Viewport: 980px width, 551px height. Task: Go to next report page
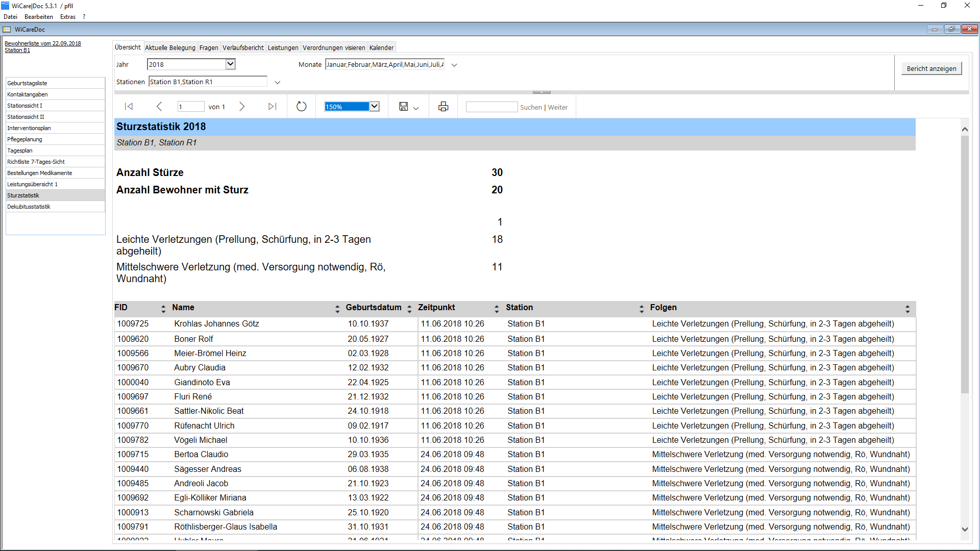click(x=242, y=107)
